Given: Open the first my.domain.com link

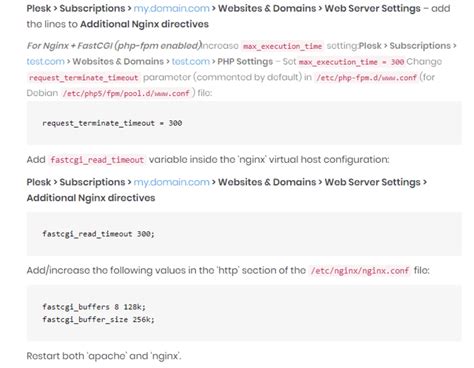Looking at the screenshot, I should point(172,8).
